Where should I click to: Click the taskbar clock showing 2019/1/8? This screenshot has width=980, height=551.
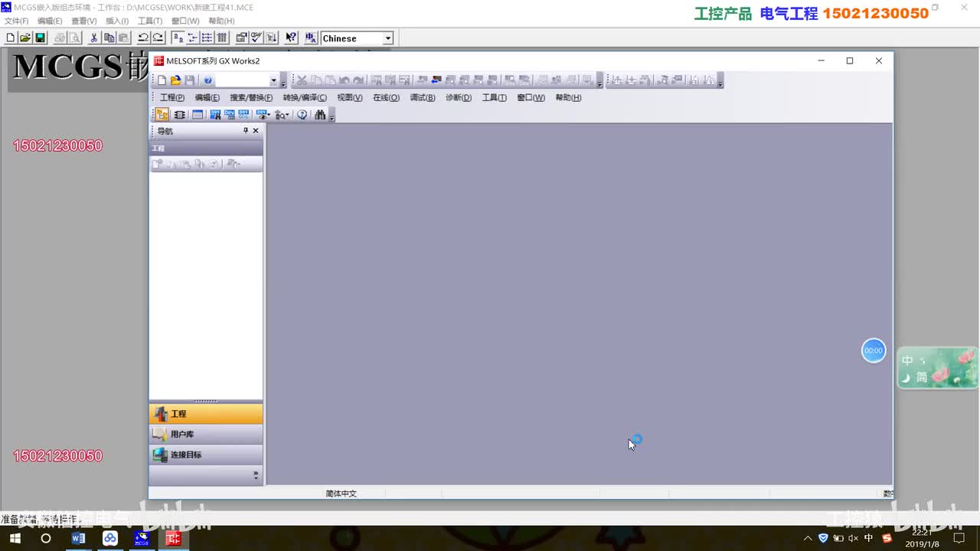923,539
